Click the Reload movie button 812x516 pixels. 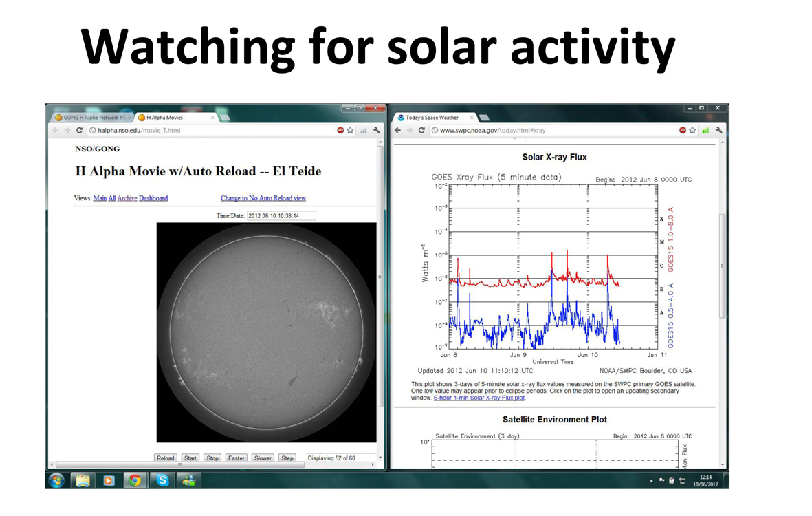pos(166,458)
